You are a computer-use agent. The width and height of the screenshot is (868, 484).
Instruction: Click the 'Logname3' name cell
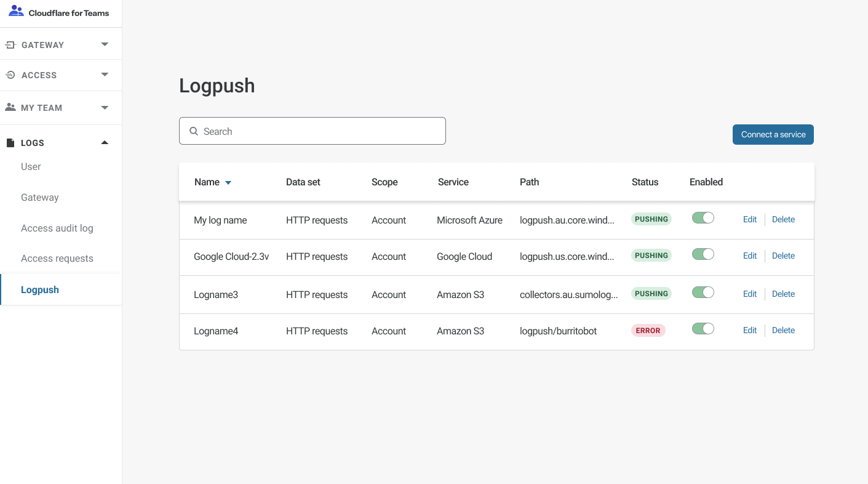pyautogui.click(x=216, y=294)
